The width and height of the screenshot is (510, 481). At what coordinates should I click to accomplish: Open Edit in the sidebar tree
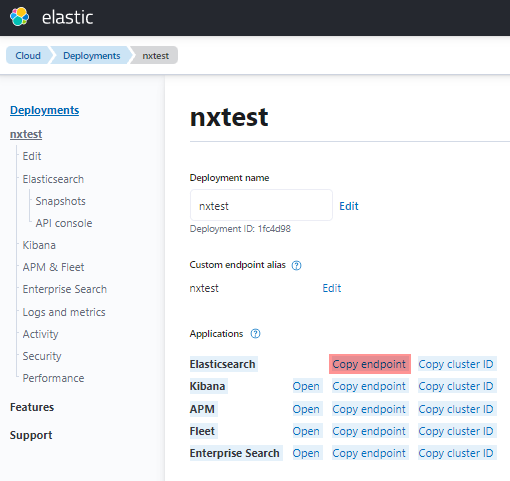tap(32, 156)
